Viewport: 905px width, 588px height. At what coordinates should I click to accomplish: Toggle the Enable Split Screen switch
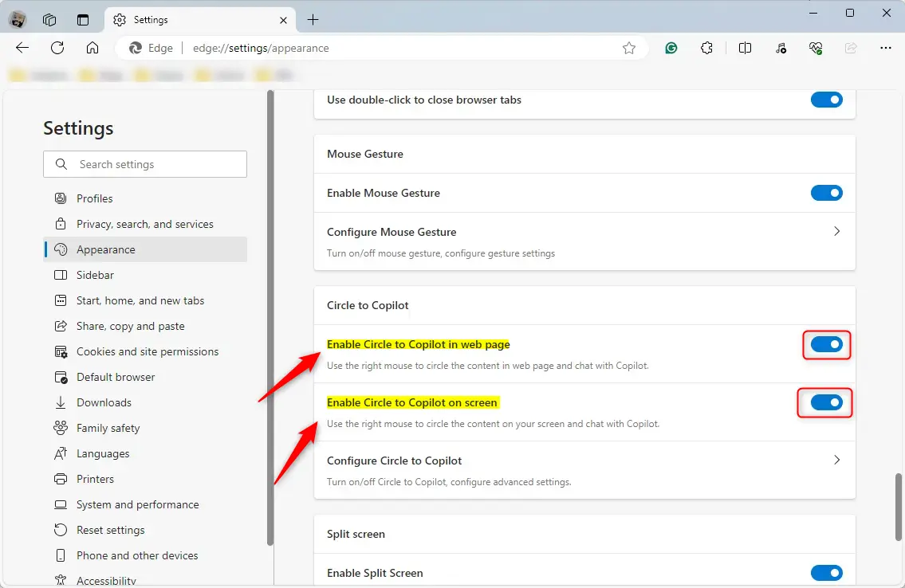[x=826, y=572]
